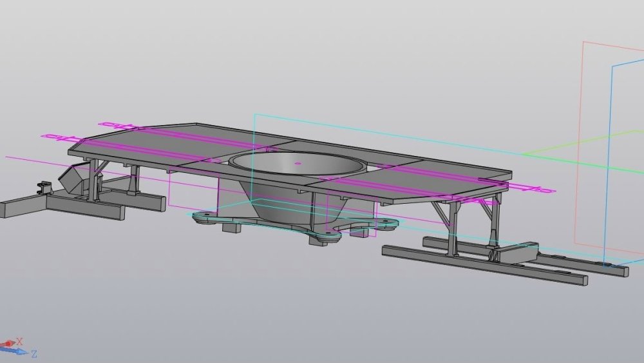Select the long front rail beam at right

(x=485, y=265)
